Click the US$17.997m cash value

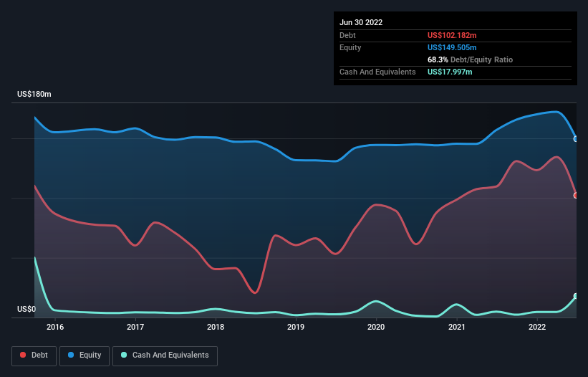pos(450,72)
